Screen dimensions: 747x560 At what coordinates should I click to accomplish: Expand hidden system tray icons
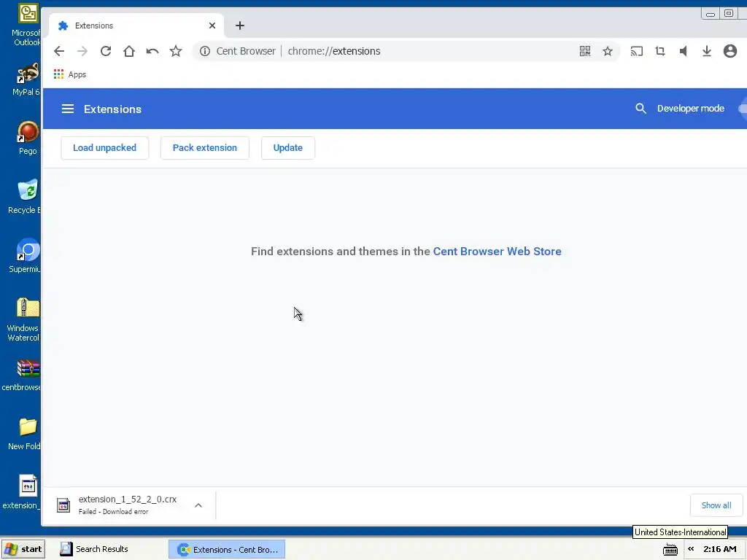tap(691, 549)
